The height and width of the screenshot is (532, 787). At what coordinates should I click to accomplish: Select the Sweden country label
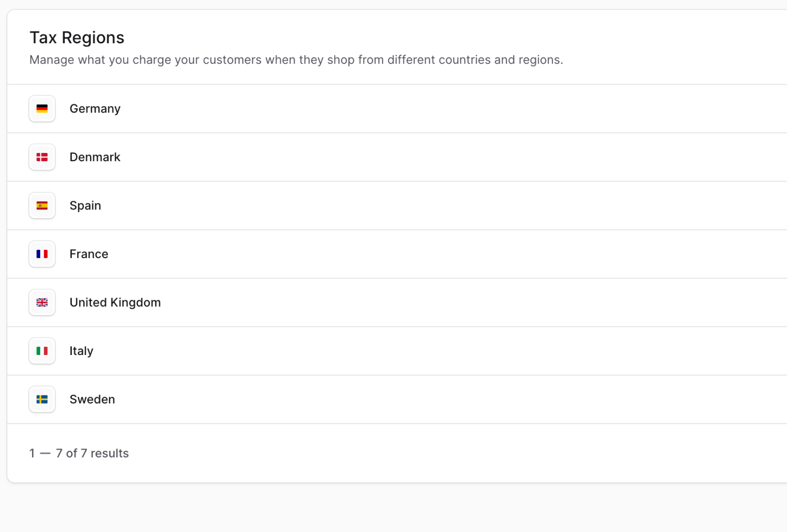[92, 399]
